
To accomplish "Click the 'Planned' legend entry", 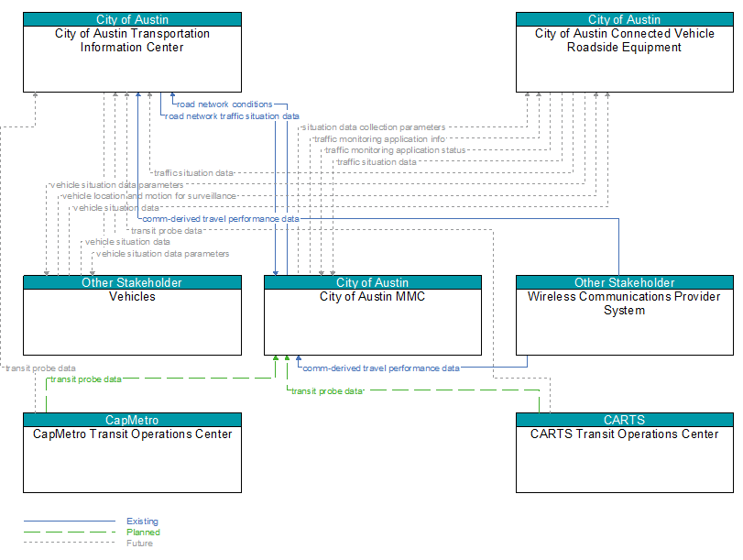I will [143, 532].
